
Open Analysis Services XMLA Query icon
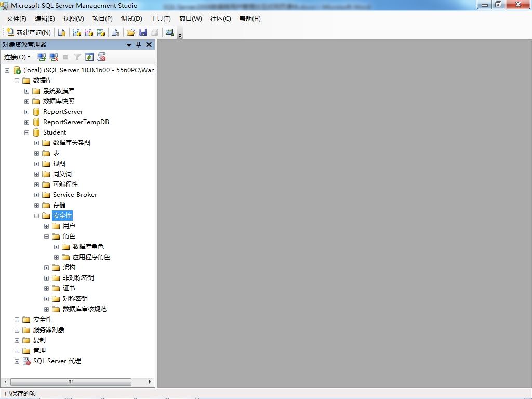pyautogui.click(x=101, y=32)
